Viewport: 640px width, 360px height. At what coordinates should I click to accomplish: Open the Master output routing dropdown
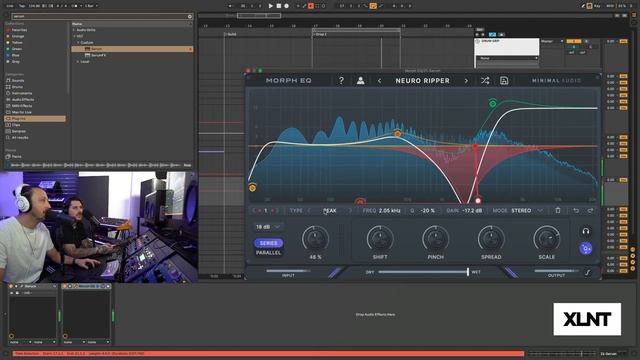(552, 41)
